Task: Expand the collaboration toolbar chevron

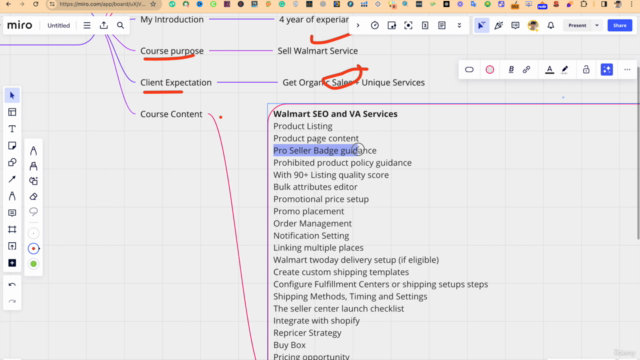Action: tap(358, 25)
